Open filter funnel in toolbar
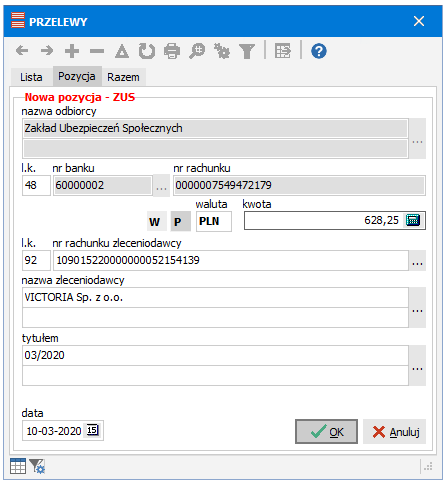The height and width of the screenshot is (484, 446). tap(247, 51)
